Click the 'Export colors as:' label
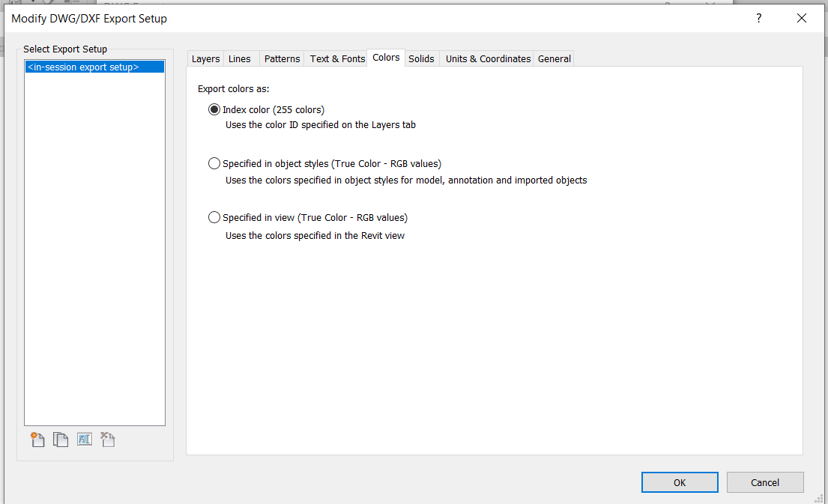Screen dimensions: 828x504 click(x=233, y=88)
